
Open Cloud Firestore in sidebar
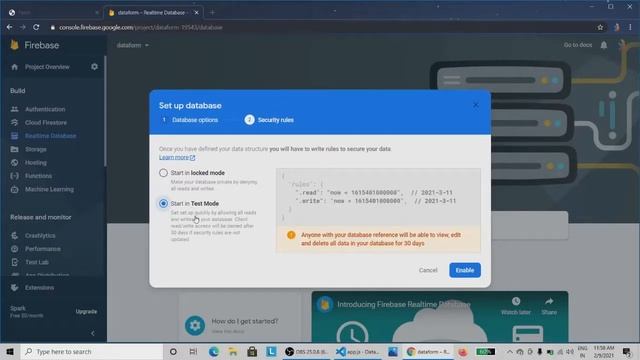(46, 122)
